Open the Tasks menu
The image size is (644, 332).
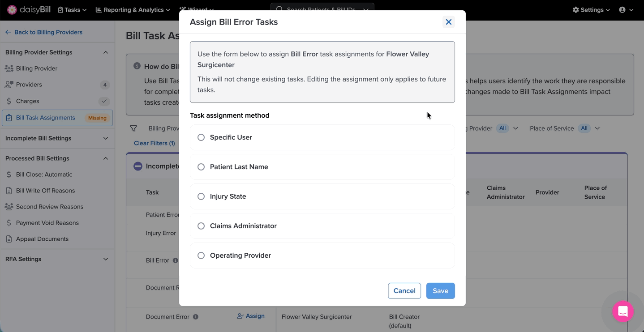[72, 10]
